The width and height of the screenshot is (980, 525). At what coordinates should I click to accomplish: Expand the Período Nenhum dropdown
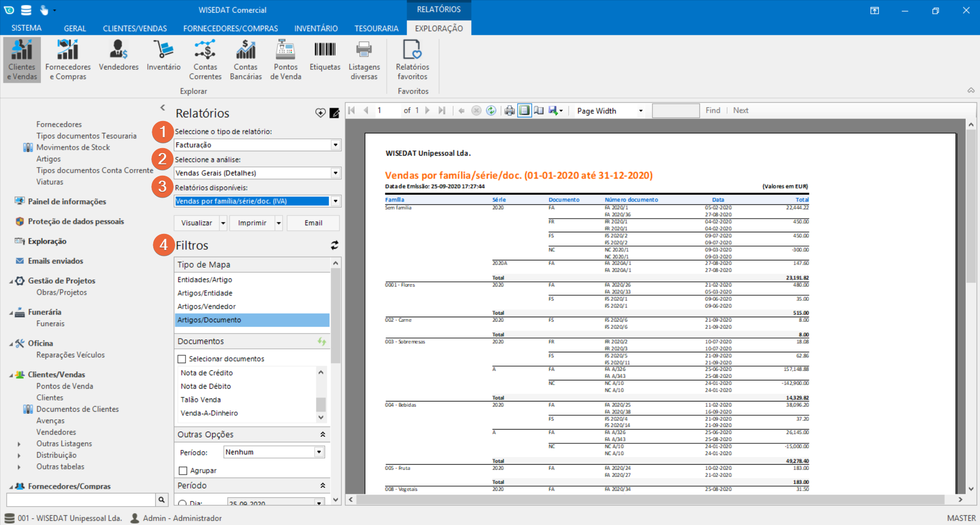point(319,452)
